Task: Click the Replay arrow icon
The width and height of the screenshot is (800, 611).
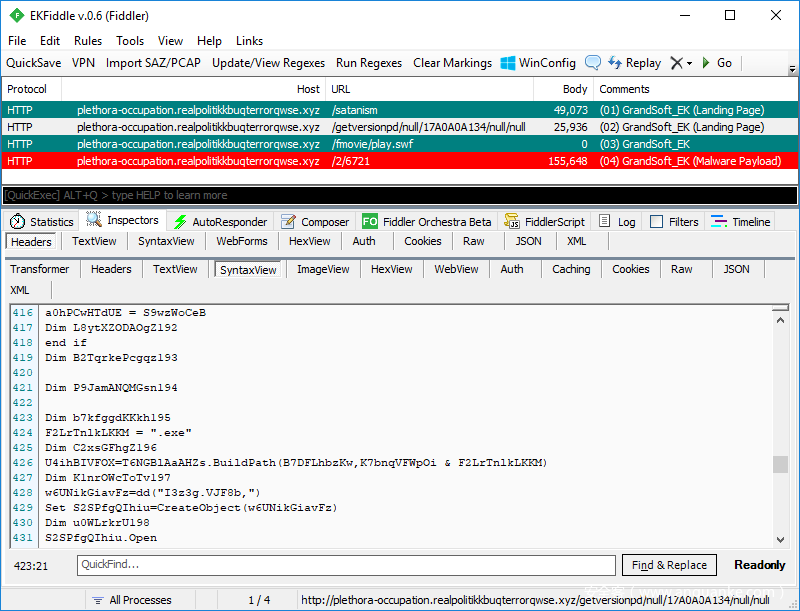Action: (614, 63)
